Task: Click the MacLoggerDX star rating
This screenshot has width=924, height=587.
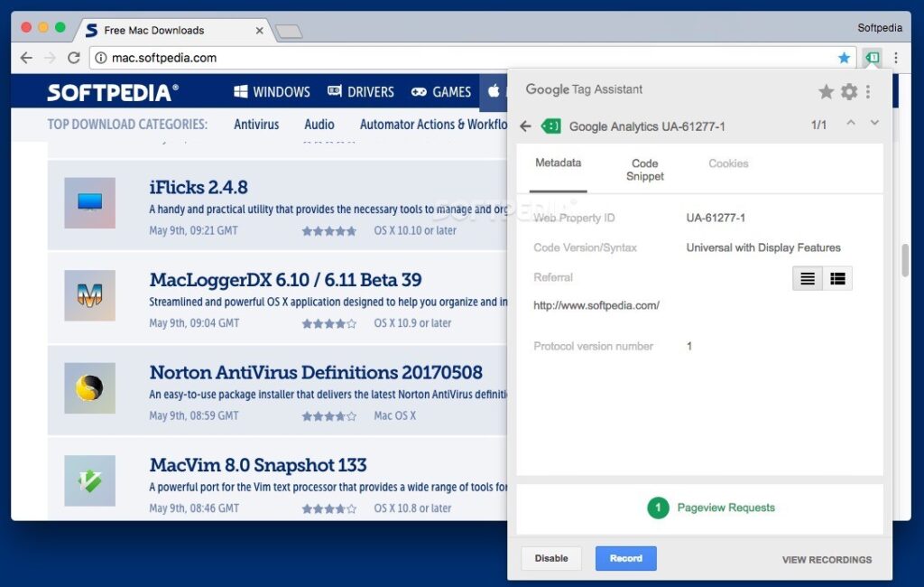Action: 329,323
